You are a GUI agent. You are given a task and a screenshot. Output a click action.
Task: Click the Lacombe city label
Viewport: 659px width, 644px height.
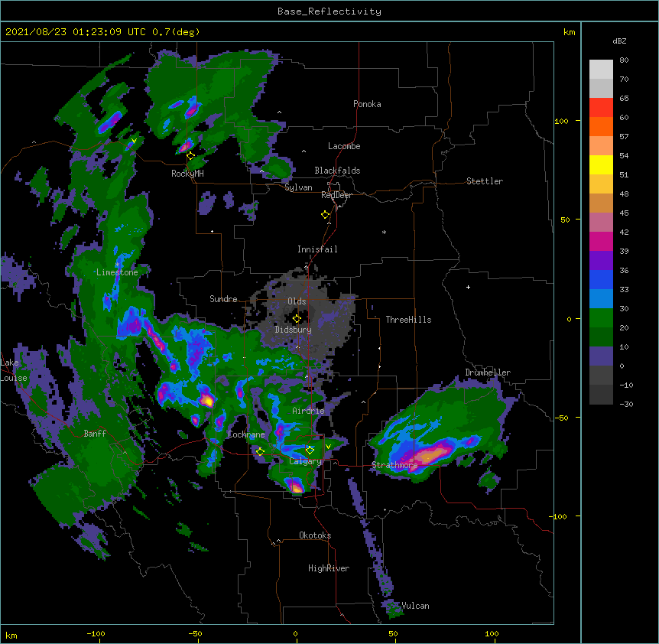pyautogui.click(x=344, y=146)
